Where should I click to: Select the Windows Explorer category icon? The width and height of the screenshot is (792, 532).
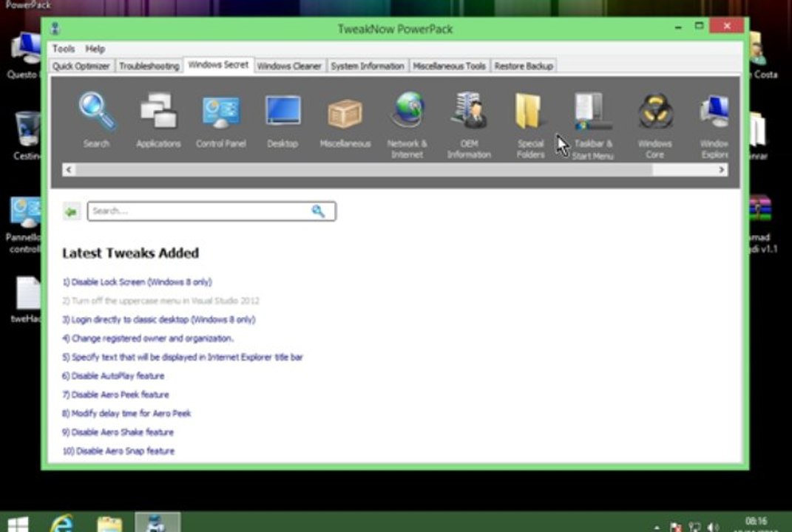coord(714,125)
